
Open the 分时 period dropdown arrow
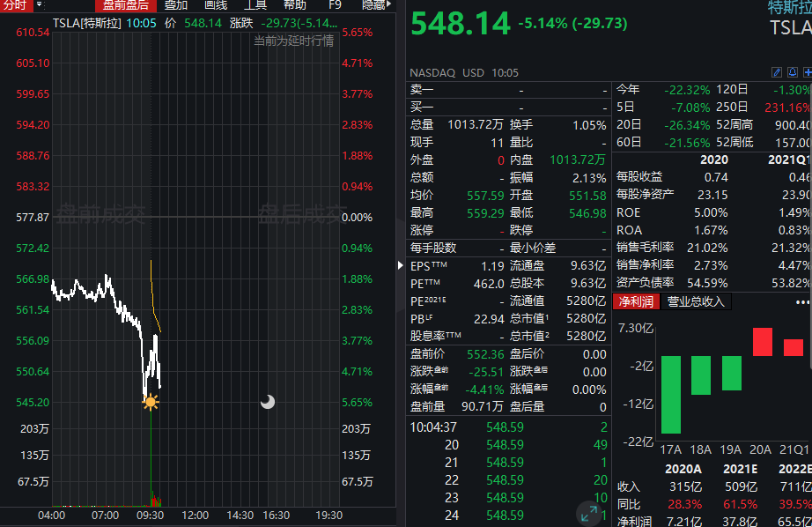(x=39, y=5)
